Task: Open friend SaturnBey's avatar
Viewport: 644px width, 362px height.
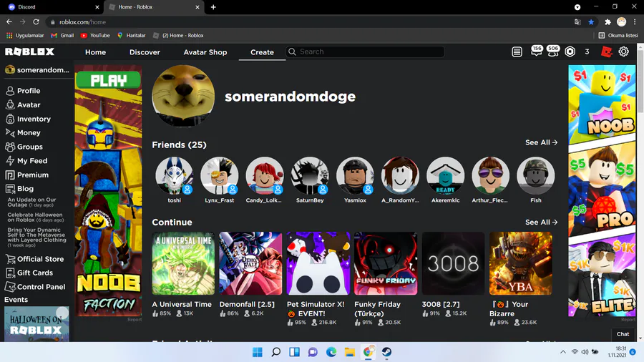Action: tap(310, 176)
